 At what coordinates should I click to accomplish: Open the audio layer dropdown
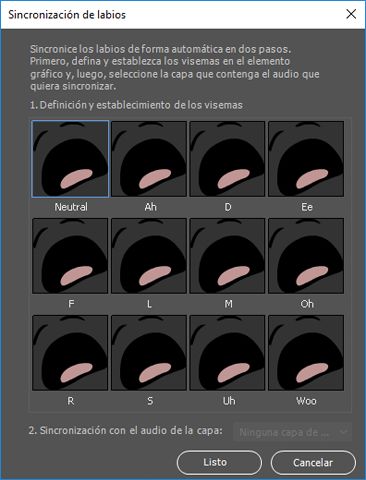pos(292,432)
